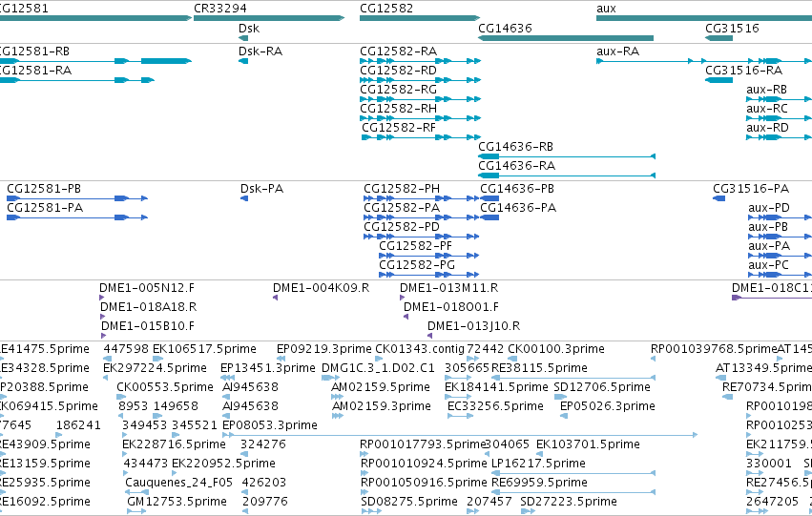Image resolution: width=812 pixels, height=516 pixels.
Task: Click the aux-PC protein label
Action: [768, 265]
